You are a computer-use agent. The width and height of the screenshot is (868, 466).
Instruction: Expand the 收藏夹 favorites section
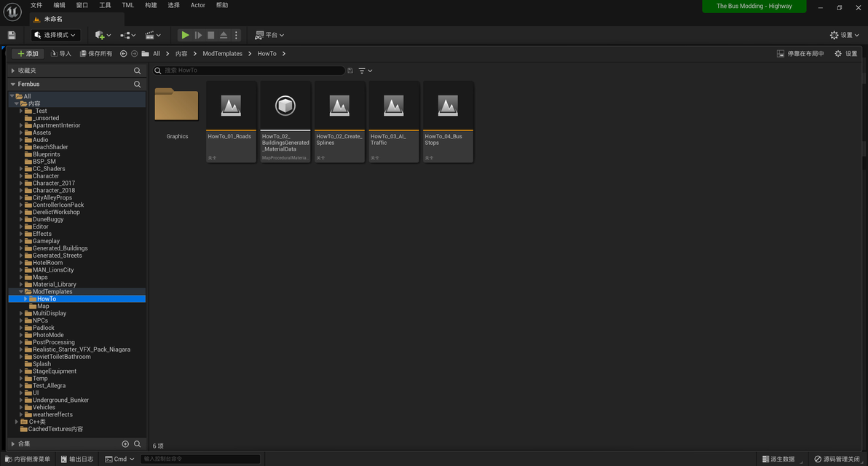[x=12, y=71]
